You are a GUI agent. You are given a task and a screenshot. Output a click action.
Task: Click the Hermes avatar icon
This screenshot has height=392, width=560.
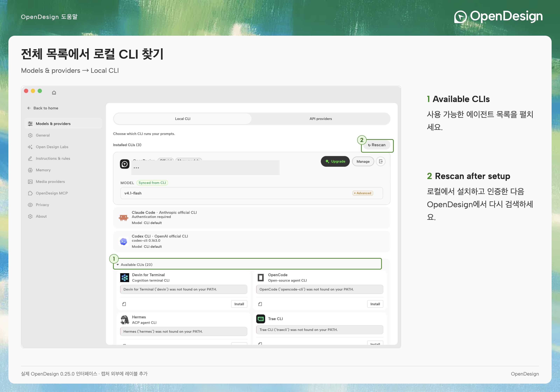(125, 320)
